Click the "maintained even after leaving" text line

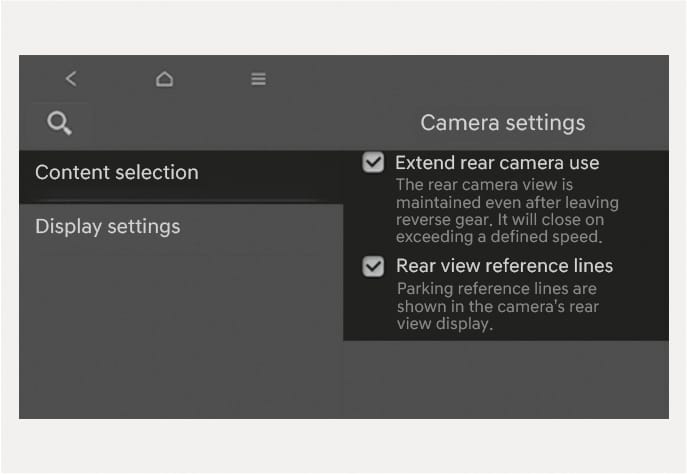[507, 202]
